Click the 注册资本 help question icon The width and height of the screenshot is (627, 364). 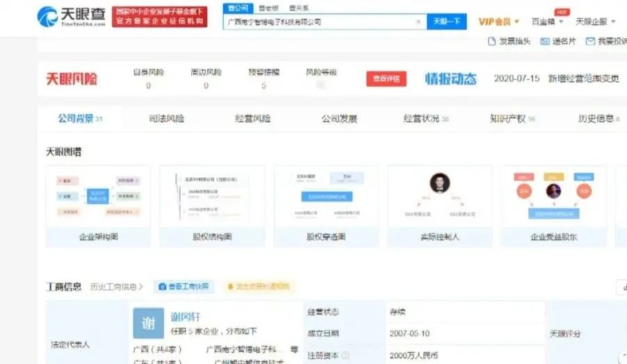tap(345, 355)
